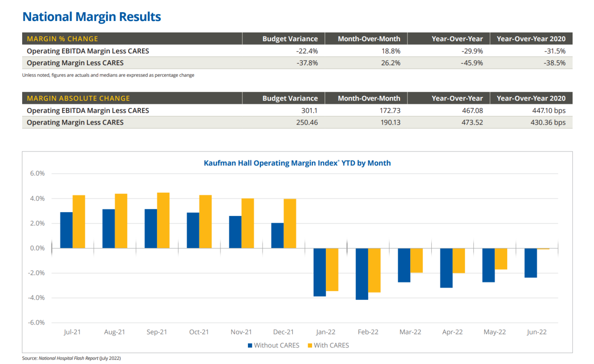
Task: Select the Jun-22 axis label
Action: [537, 332]
